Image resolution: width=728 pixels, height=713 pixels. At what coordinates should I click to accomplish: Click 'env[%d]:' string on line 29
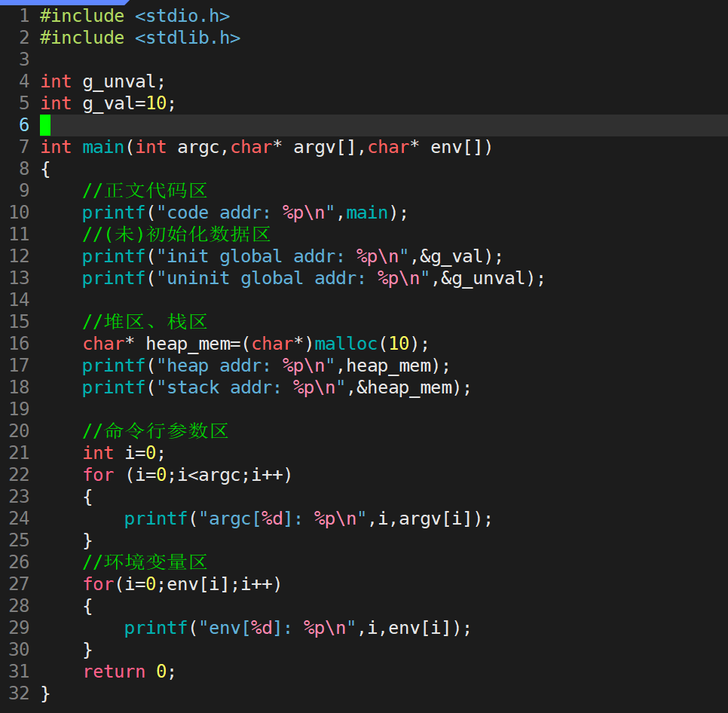click(251, 628)
